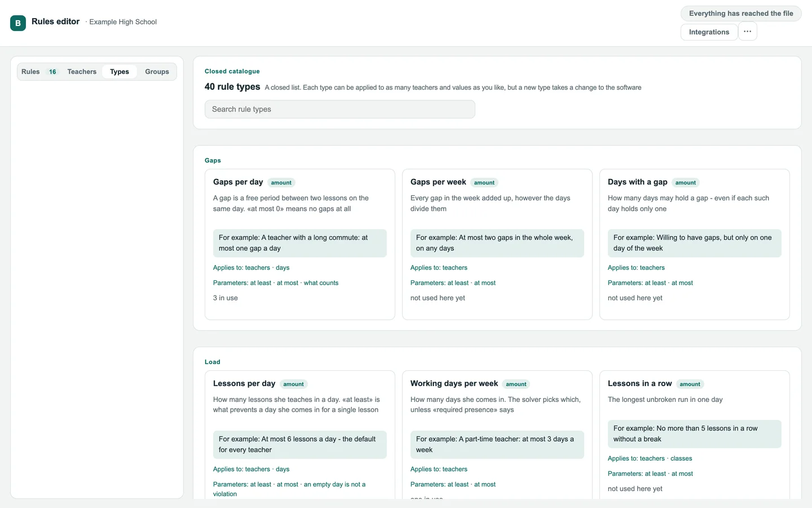812x508 pixels.
Task: Click the empty day parameters line in Lessons per day
Action: 289,489
